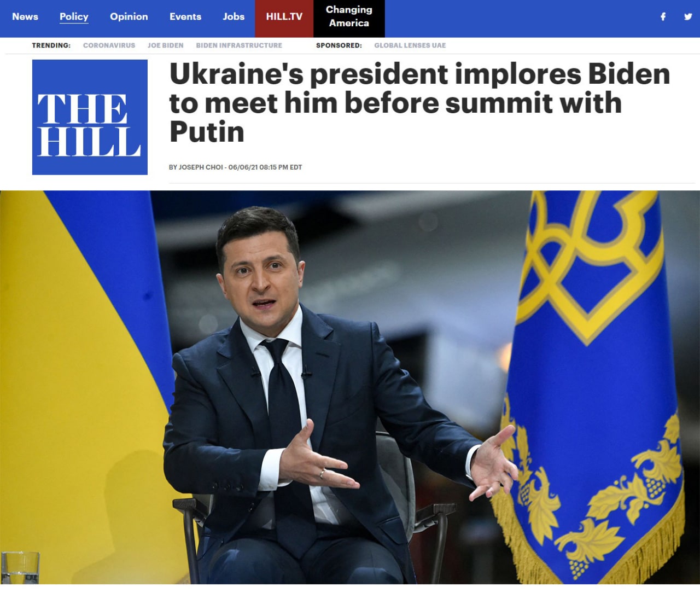
Task: Click the article publish date timestamp
Action: point(265,167)
